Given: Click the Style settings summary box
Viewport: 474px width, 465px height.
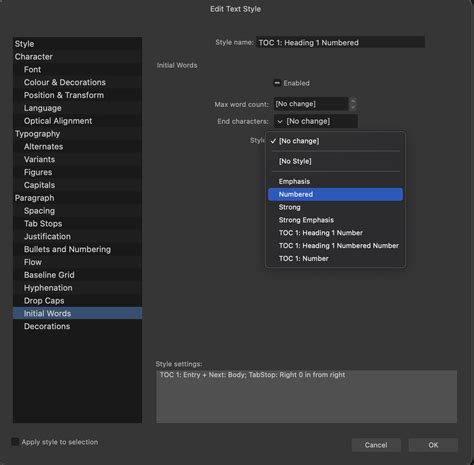Looking at the screenshot, I should click(307, 396).
